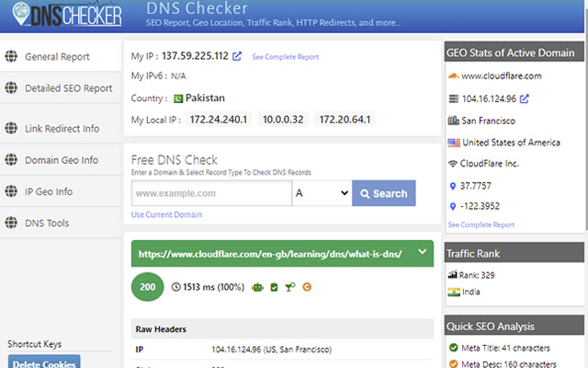
Task: Focus the www.example.com domain field
Action: [211, 193]
